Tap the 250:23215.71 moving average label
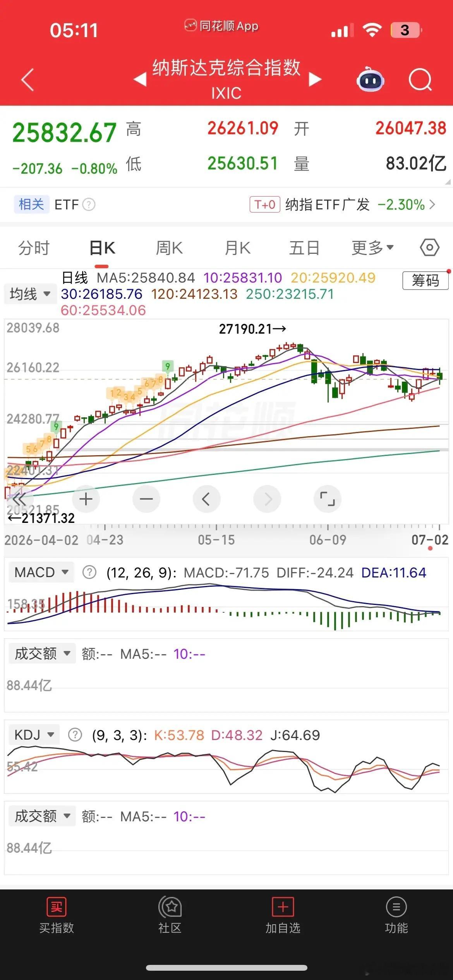Viewport: 453px width, 980px height. (x=290, y=294)
